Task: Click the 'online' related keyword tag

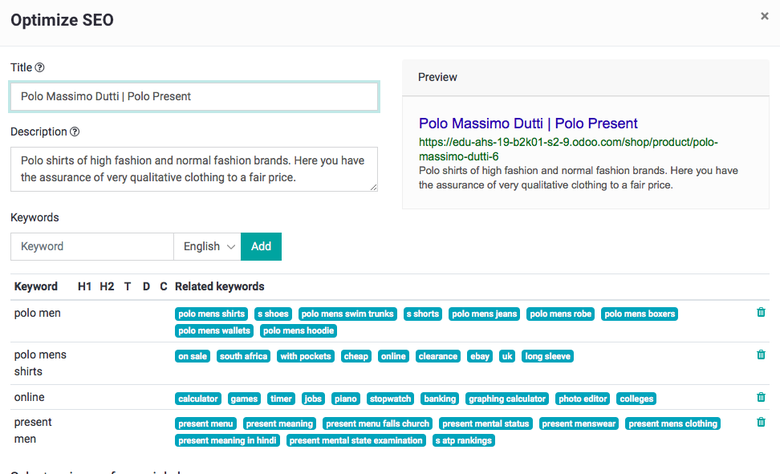Action: click(x=393, y=356)
